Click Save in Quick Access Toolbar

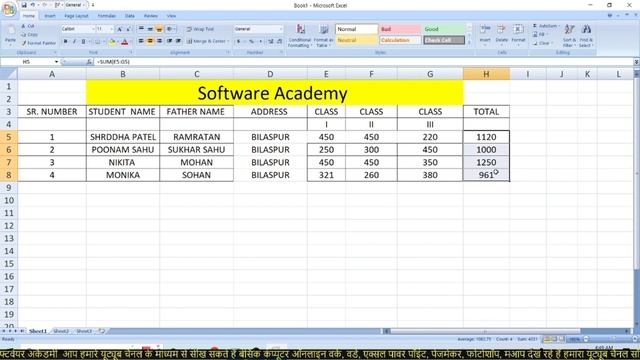[24, 5]
